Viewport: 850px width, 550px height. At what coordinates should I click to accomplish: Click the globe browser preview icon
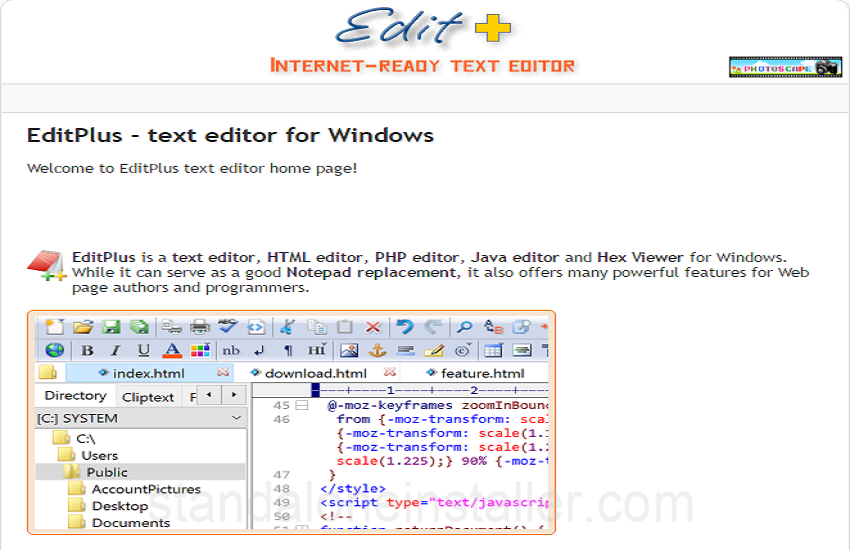coord(55,351)
